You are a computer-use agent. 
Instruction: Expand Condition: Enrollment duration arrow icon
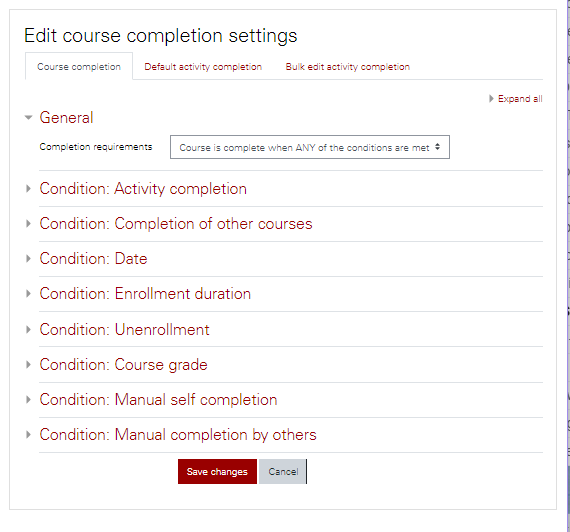click(28, 293)
